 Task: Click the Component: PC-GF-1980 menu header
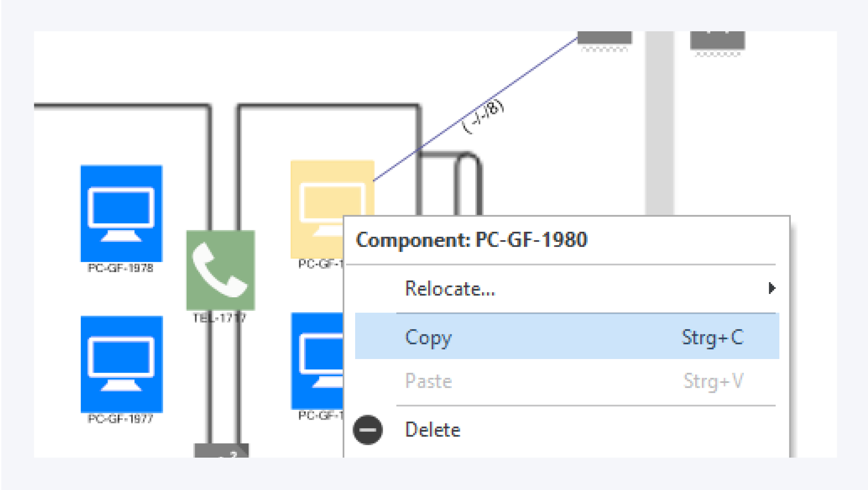click(472, 240)
